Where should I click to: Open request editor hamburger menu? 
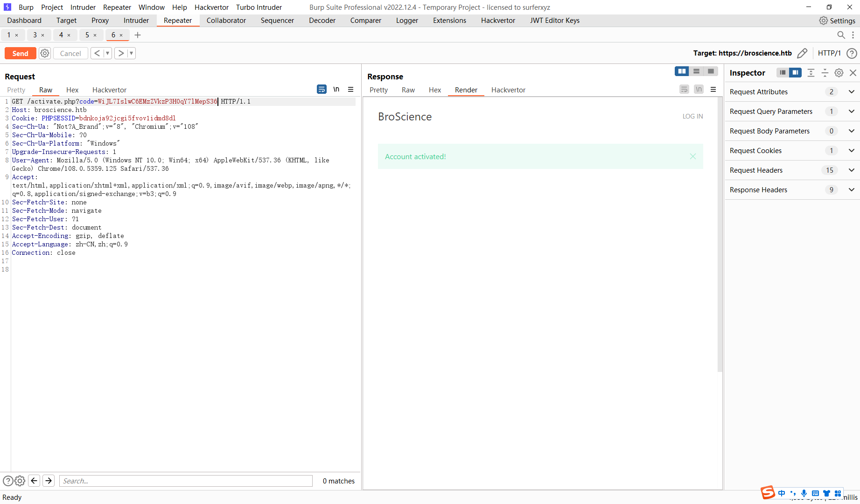coord(351,89)
